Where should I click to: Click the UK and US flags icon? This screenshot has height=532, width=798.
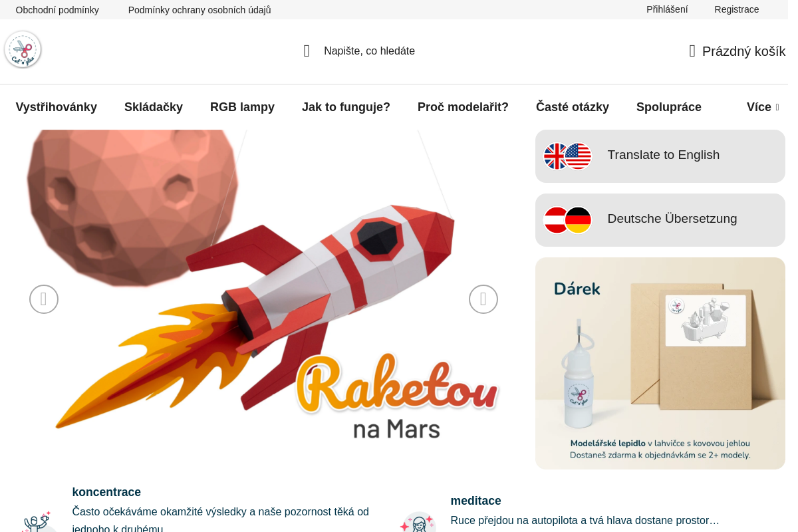pos(567,156)
